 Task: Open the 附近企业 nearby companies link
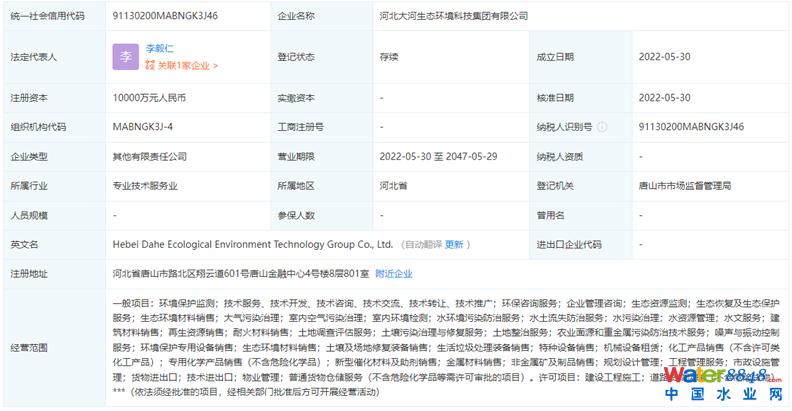tap(394, 273)
